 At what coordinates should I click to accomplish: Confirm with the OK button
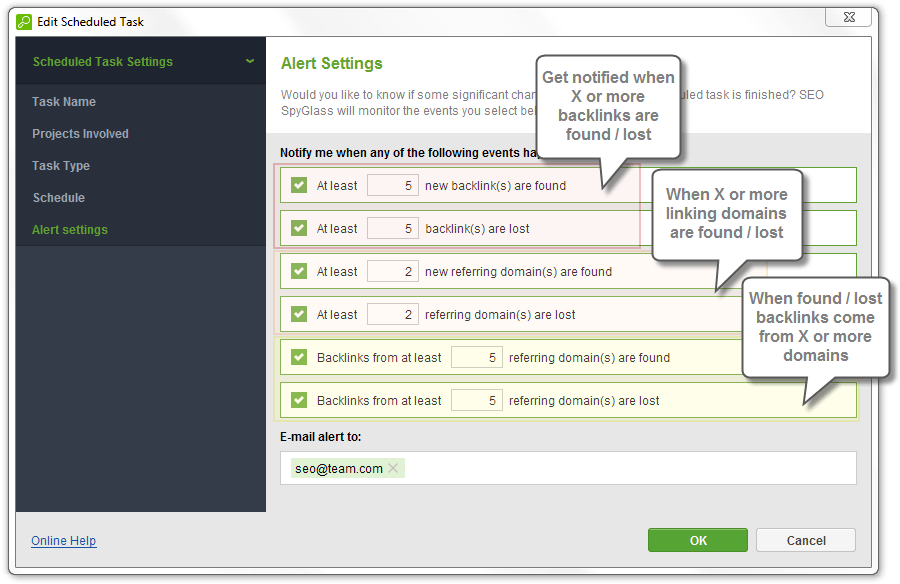coord(698,540)
